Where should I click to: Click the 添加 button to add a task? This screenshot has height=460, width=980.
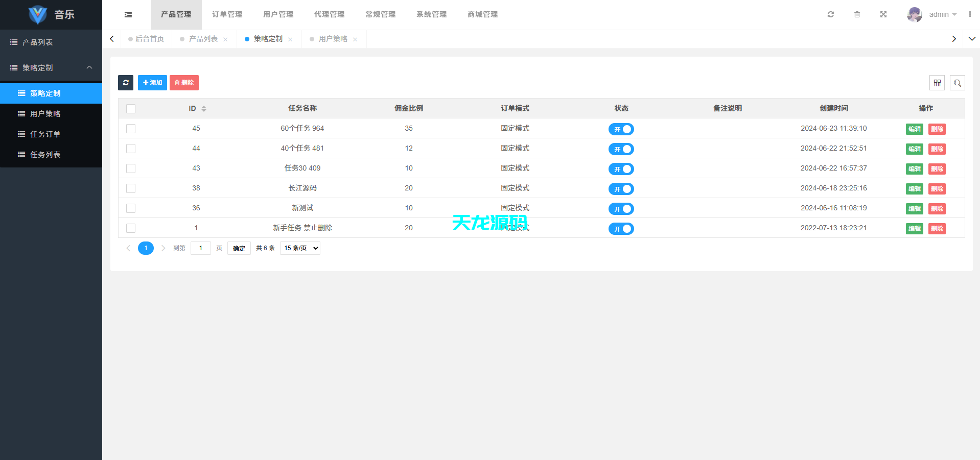tap(152, 82)
